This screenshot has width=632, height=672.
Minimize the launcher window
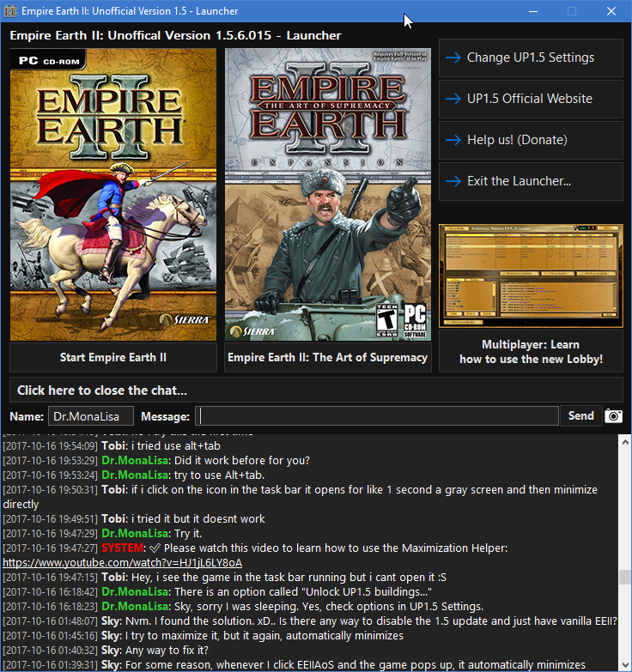point(533,11)
